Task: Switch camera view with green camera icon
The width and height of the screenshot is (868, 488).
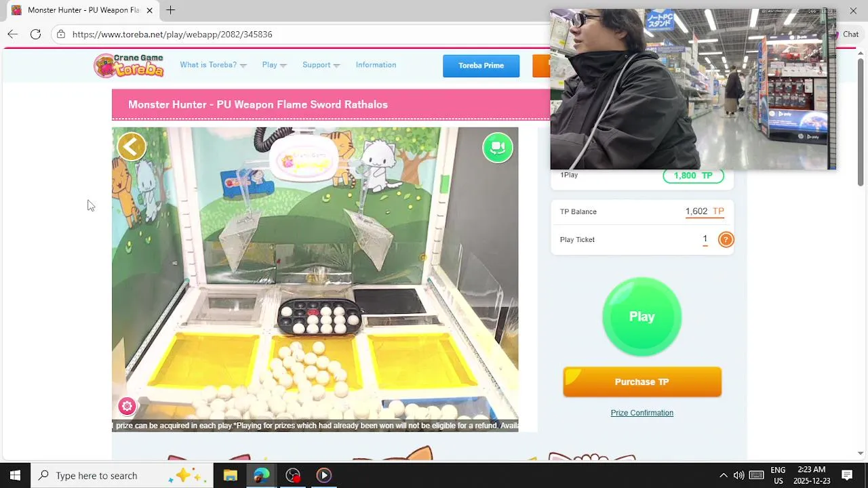Action: (498, 148)
